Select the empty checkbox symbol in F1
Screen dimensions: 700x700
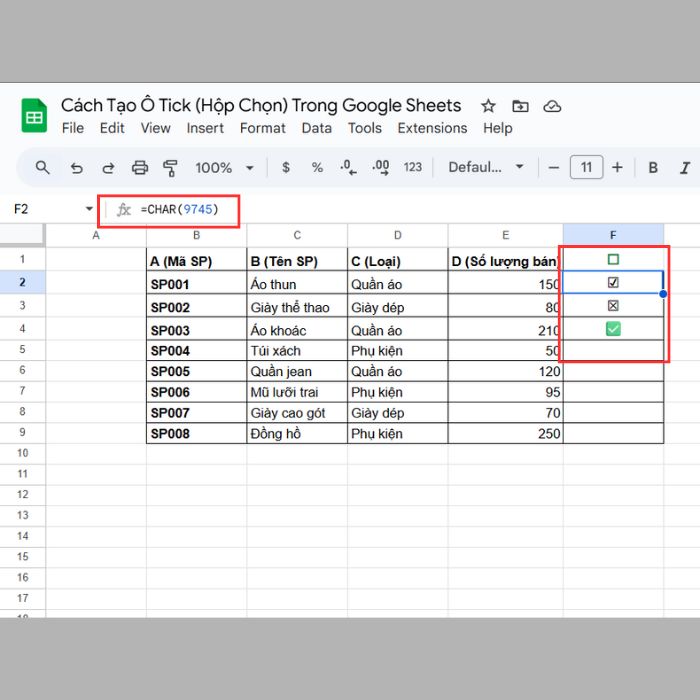click(x=613, y=259)
